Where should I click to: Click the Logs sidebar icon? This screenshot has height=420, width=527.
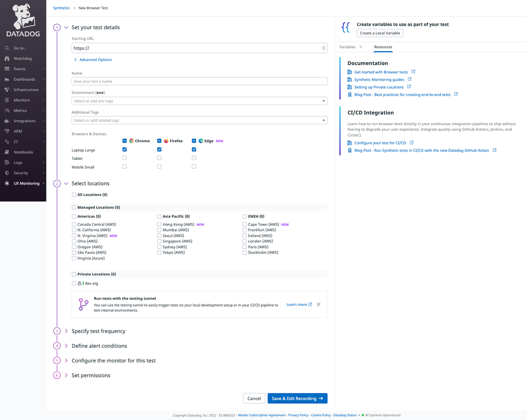click(7, 163)
